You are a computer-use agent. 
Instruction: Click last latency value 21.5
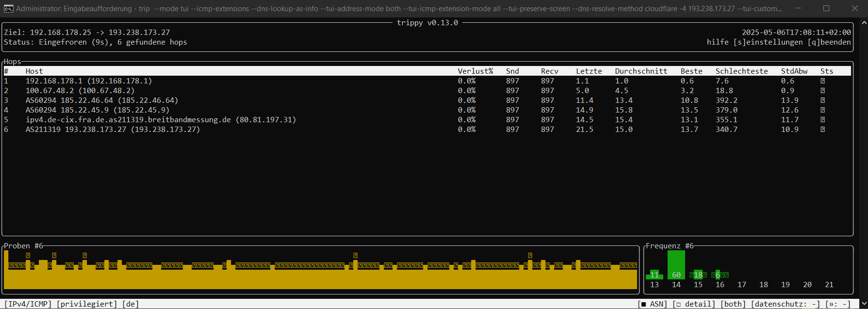coord(585,130)
